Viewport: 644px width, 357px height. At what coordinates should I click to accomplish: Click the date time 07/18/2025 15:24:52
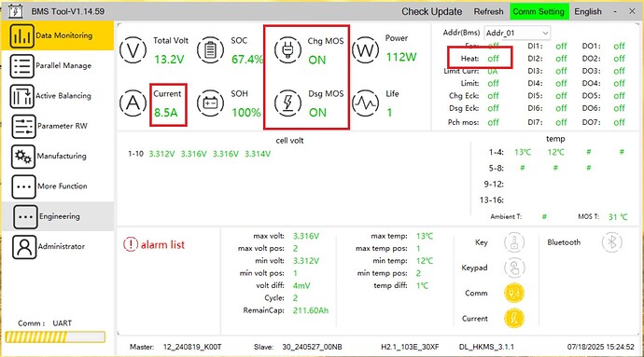coord(601,347)
